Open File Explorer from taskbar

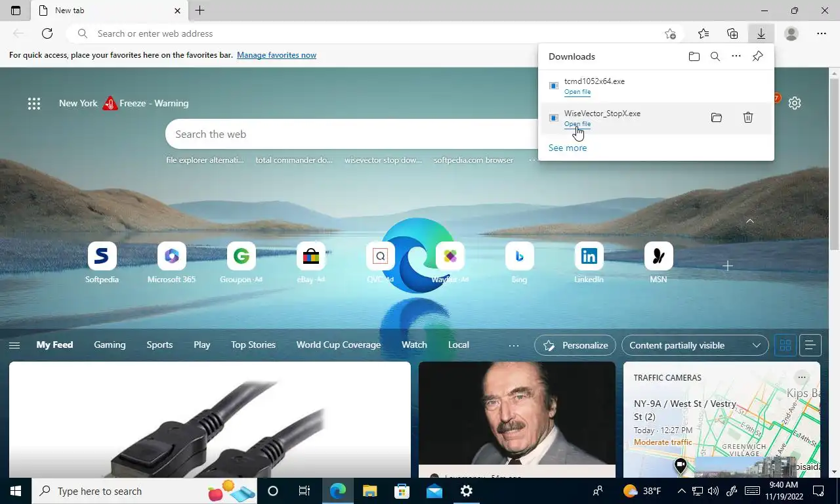pos(369,491)
